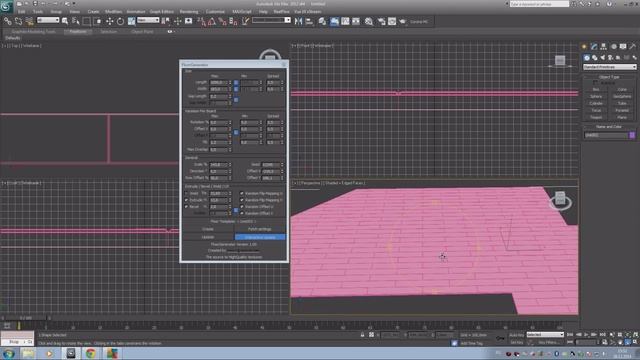The height and width of the screenshot is (360, 640).
Task: Click the Box primitive button
Action: point(596,89)
